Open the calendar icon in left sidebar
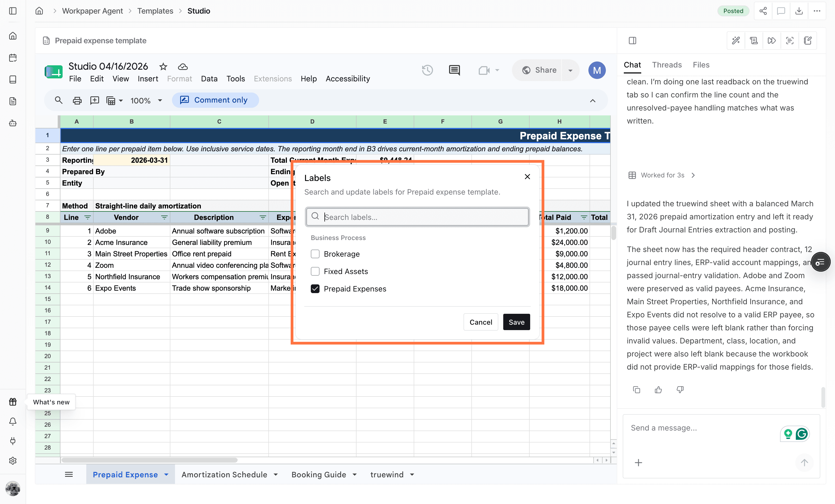835x504 pixels. point(13,58)
